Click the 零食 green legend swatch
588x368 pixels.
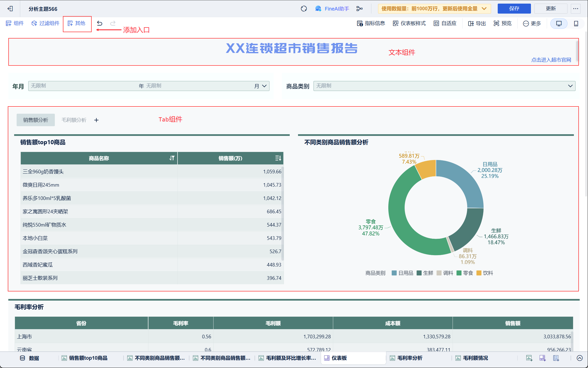point(459,273)
